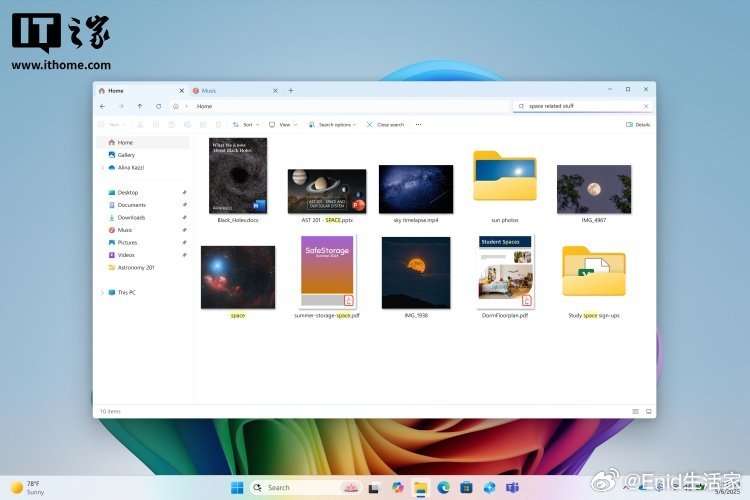Screen dimensions: 750x500
Task: Navigate up one folder level
Action: 140,106
